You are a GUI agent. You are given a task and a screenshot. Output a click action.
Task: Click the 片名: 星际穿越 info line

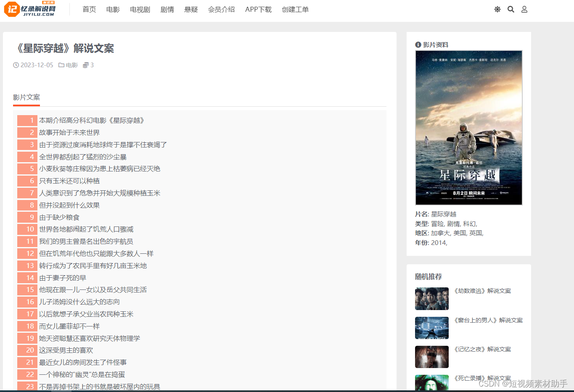[436, 214]
